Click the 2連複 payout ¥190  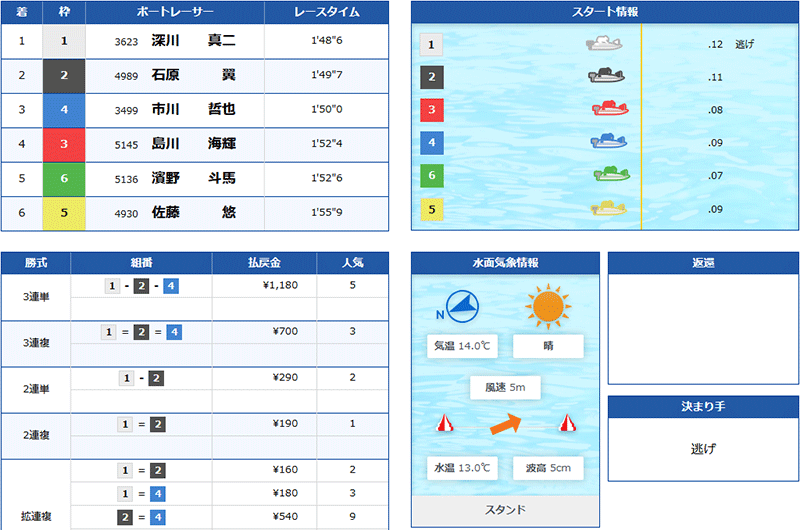(x=285, y=423)
